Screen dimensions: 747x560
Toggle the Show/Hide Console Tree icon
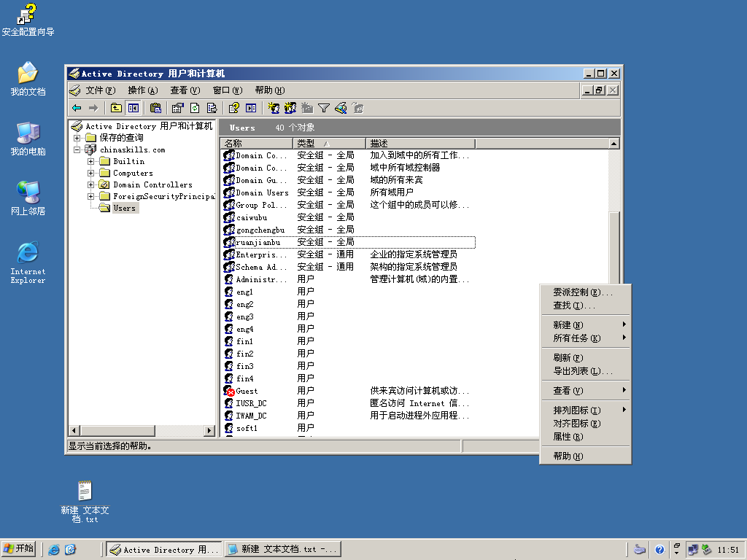click(x=133, y=108)
